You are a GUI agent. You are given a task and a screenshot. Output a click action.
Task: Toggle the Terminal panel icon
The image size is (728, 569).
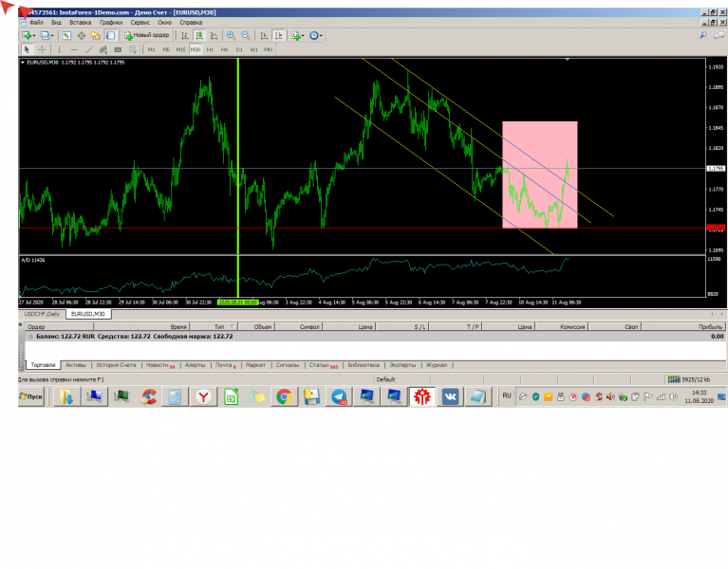pyautogui.click(x=110, y=35)
